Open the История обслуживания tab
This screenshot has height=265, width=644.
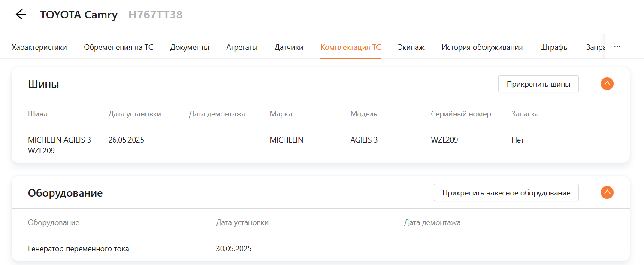(x=482, y=47)
